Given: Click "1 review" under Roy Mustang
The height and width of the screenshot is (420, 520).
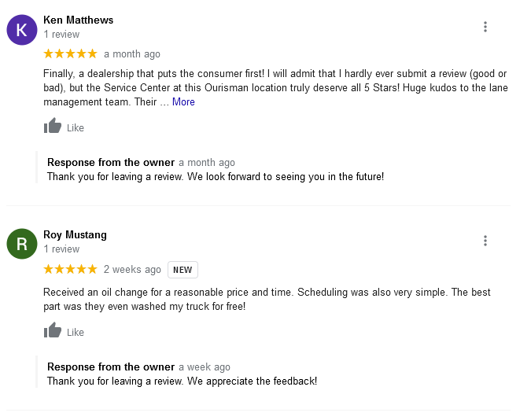Looking at the screenshot, I should (61, 249).
